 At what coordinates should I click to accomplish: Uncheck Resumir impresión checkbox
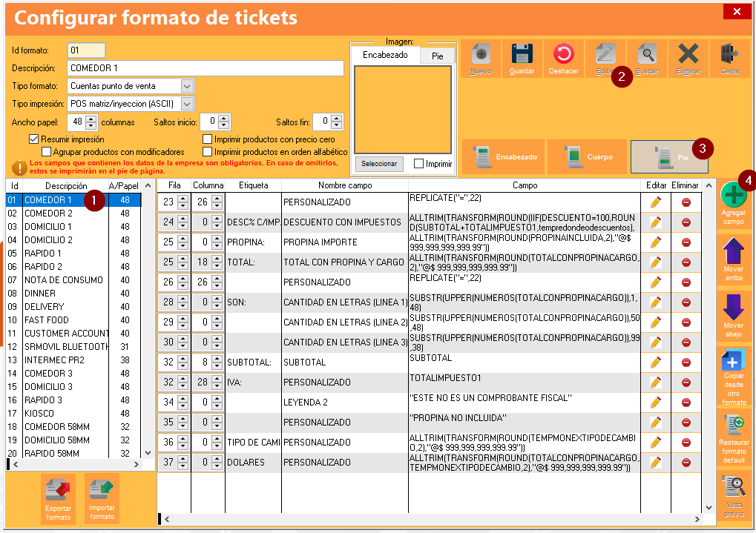pos(33,139)
